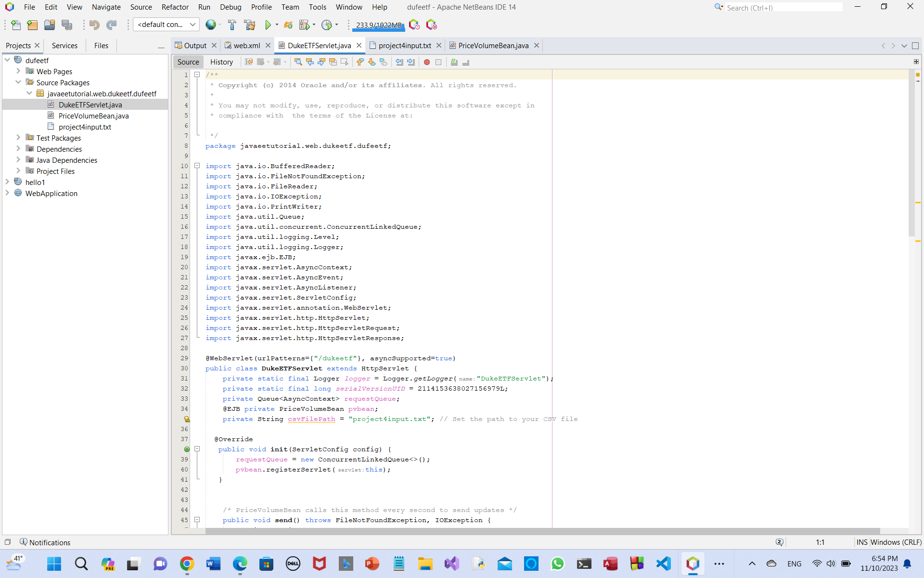Select project4input.txt in the project tree

pyautogui.click(x=85, y=127)
